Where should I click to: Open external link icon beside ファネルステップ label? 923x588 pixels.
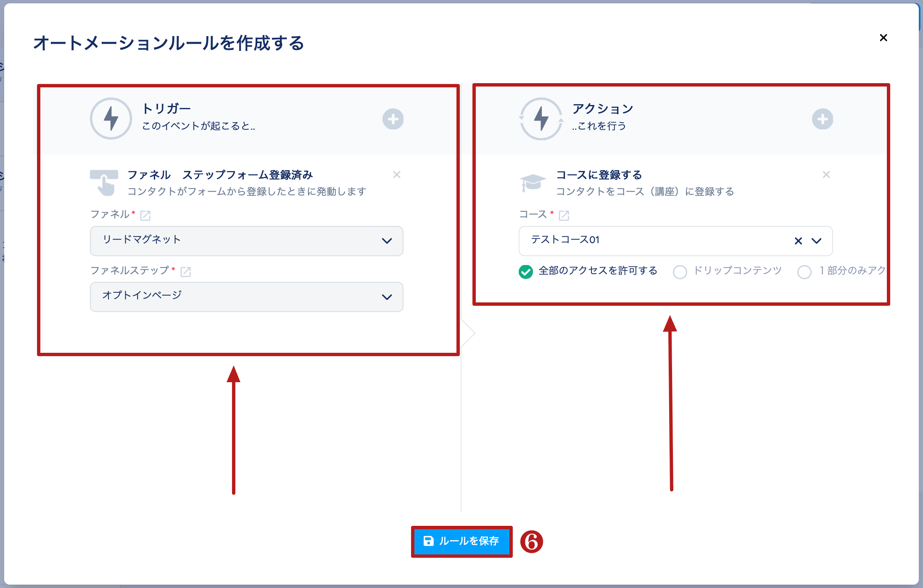[x=186, y=272]
